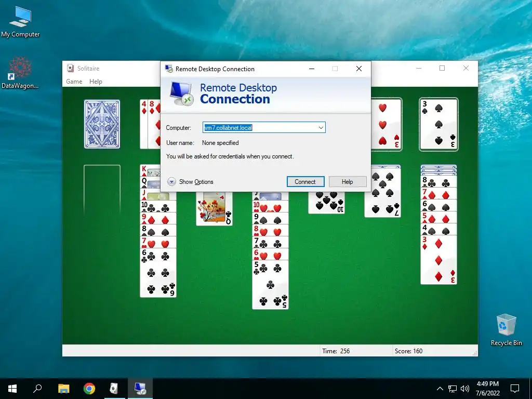Click the Help button in Remote Desktop
This screenshot has height=399, width=532.
tap(348, 181)
